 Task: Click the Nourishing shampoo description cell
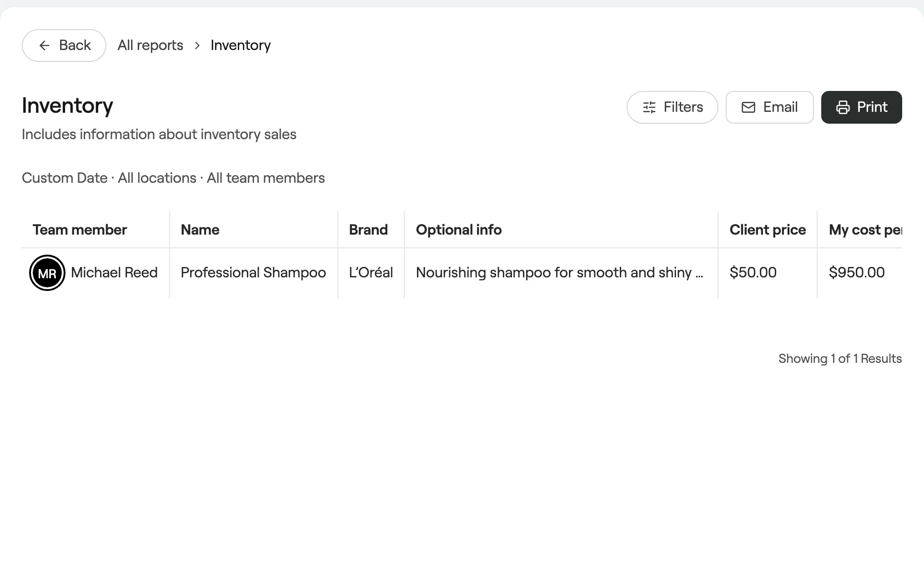[561, 272]
